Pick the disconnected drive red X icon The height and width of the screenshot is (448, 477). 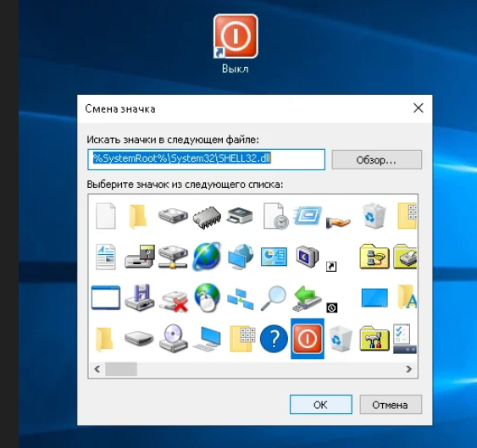tap(174, 301)
